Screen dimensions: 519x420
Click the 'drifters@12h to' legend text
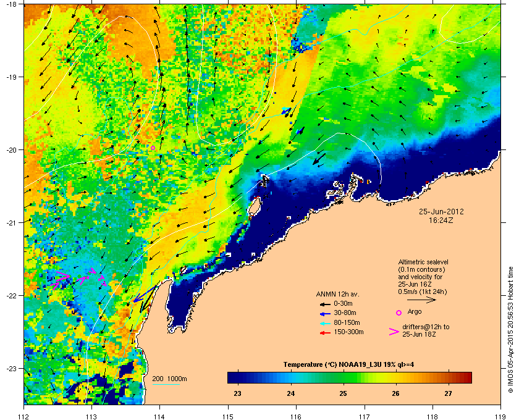coord(426,327)
